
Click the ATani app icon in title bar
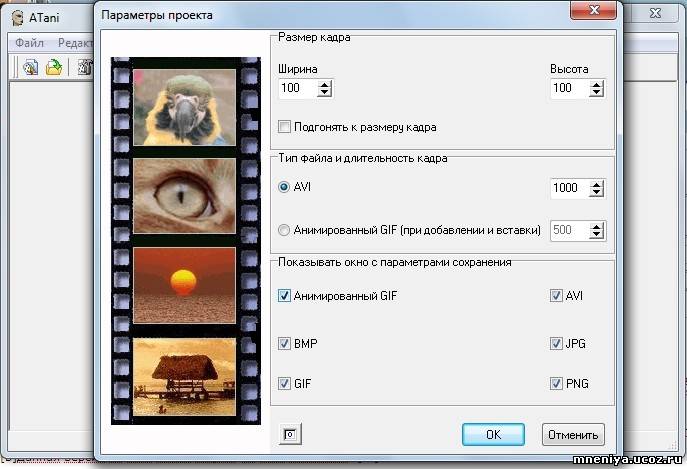point(17,18)
